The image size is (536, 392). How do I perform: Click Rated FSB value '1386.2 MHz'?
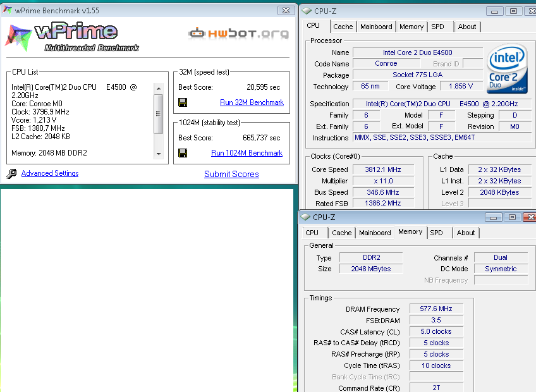point(383,203)
